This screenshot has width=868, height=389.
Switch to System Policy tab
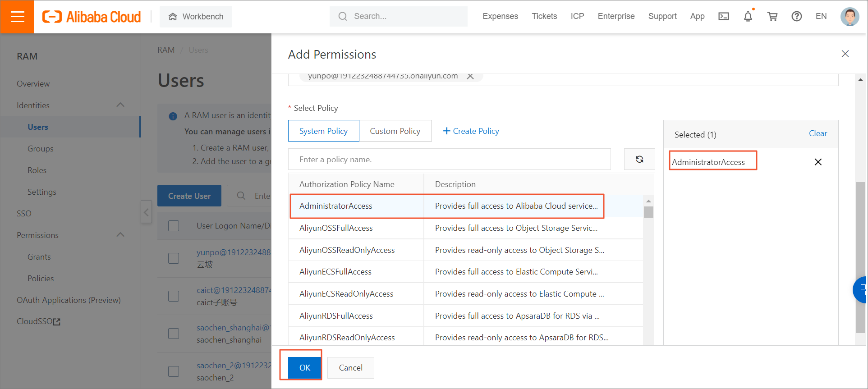(x=324, y=131)
